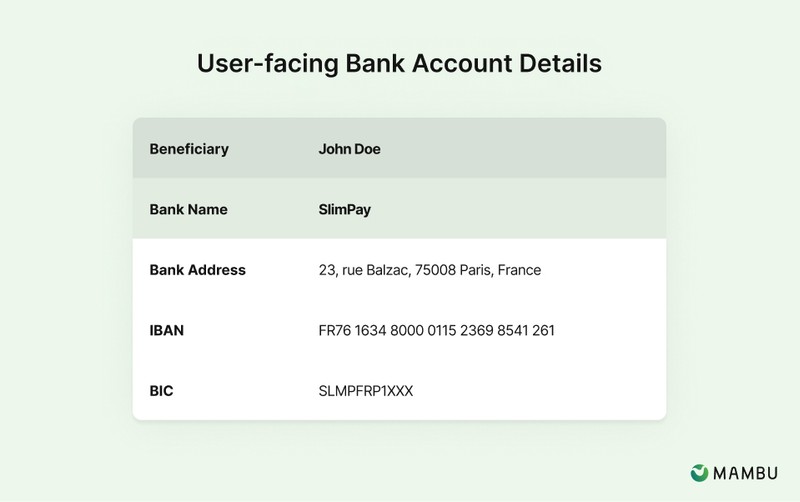Click the last IBAN digits 261
800x502 pixels.
[543, 331]
